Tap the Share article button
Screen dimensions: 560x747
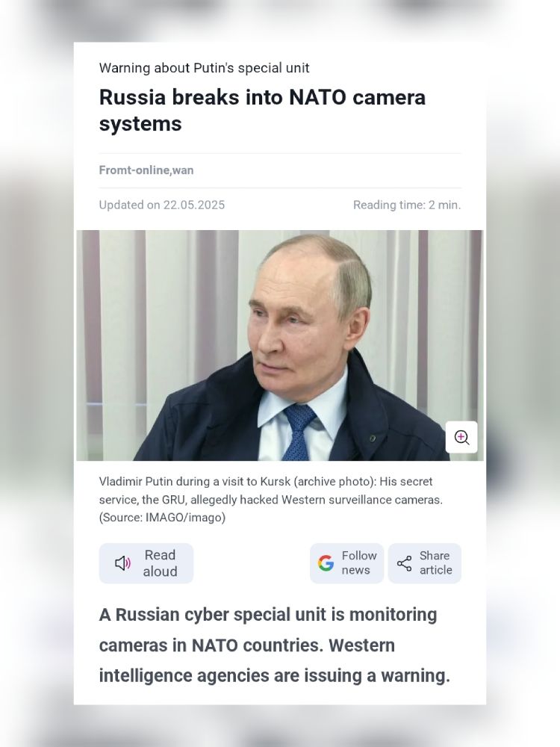pyautogui.click(x=425, y=563)
